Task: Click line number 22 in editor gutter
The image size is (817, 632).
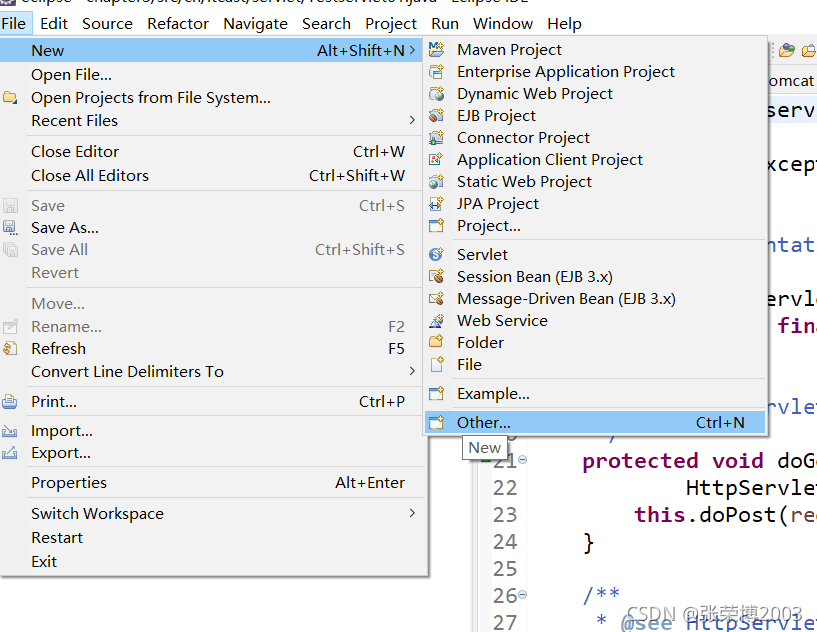Action: pyautogui.click(x=505, y=488)
